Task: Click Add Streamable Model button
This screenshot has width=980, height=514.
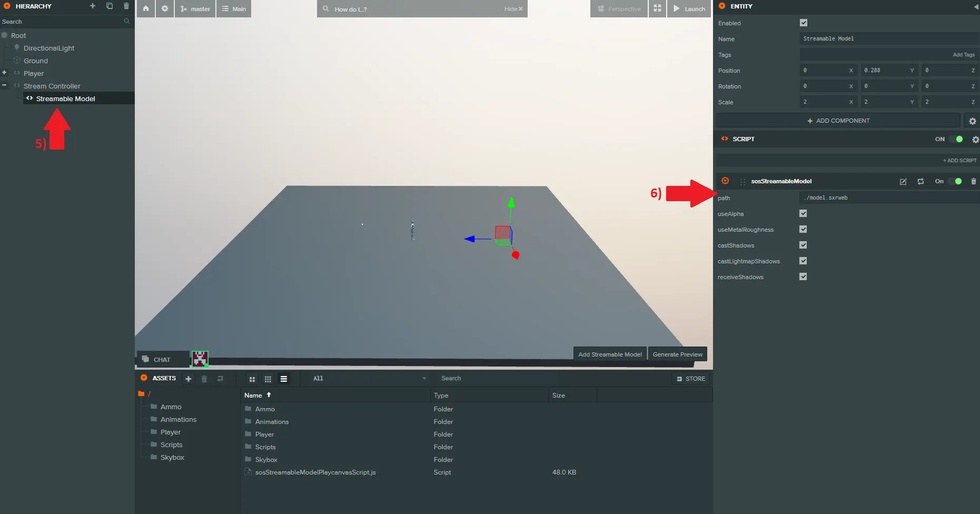Action: coord(610,354)
